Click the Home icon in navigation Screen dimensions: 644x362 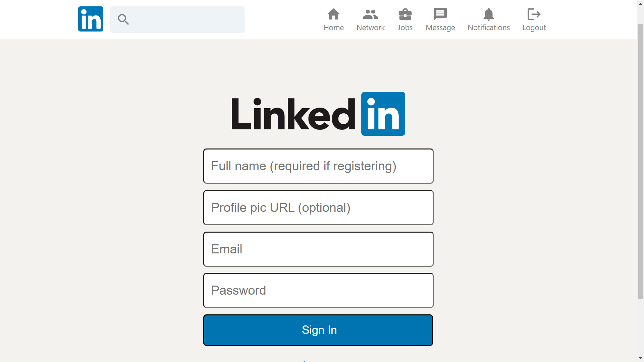tap(333, 14)
